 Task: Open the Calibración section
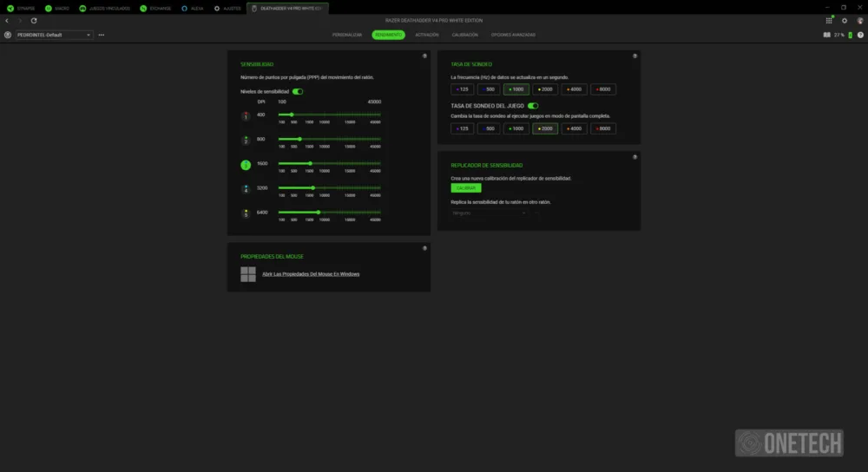[x=465, y=35]
